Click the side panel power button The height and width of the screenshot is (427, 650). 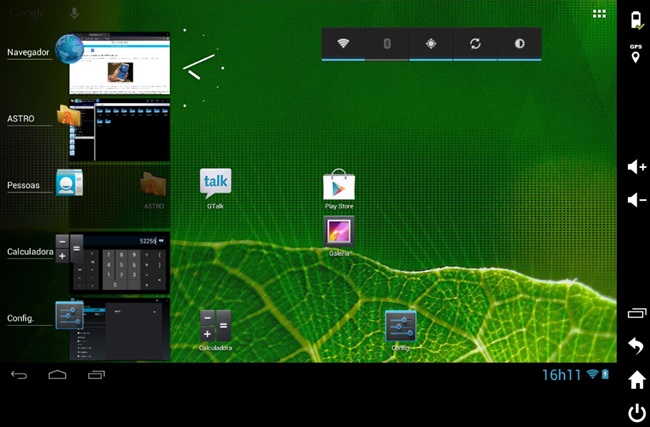637,413
